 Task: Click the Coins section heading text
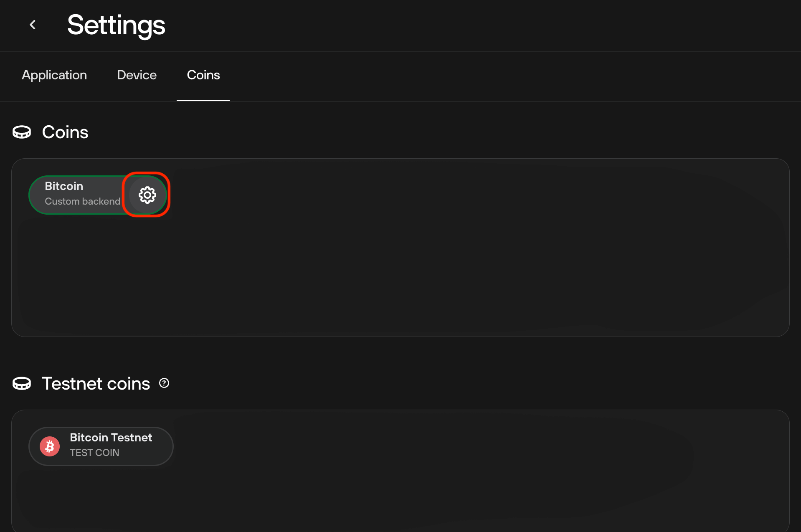(65, 132)
